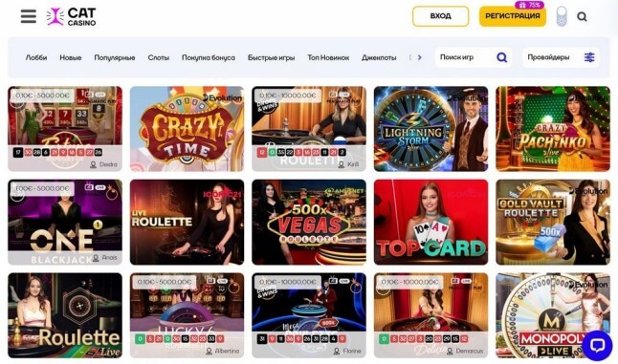Screen dimensions: 618x364
Task: Launch the Monopoly Live game
Action: (x=553, y=315)
